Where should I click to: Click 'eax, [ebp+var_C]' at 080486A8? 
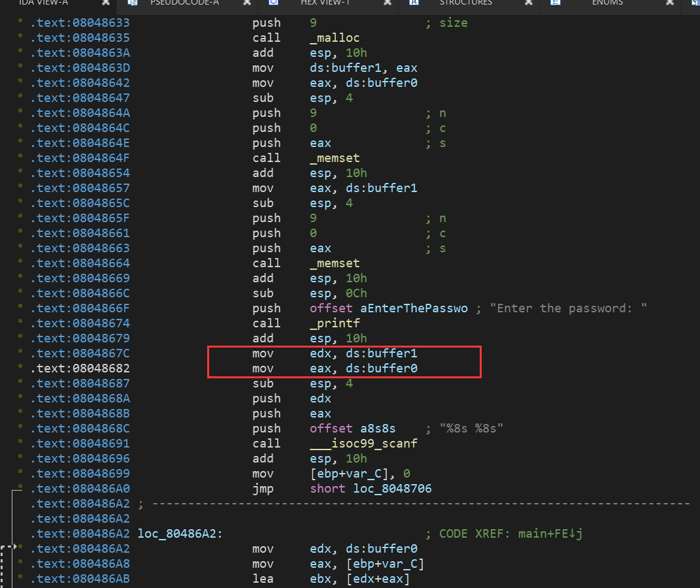coord(367,564)
